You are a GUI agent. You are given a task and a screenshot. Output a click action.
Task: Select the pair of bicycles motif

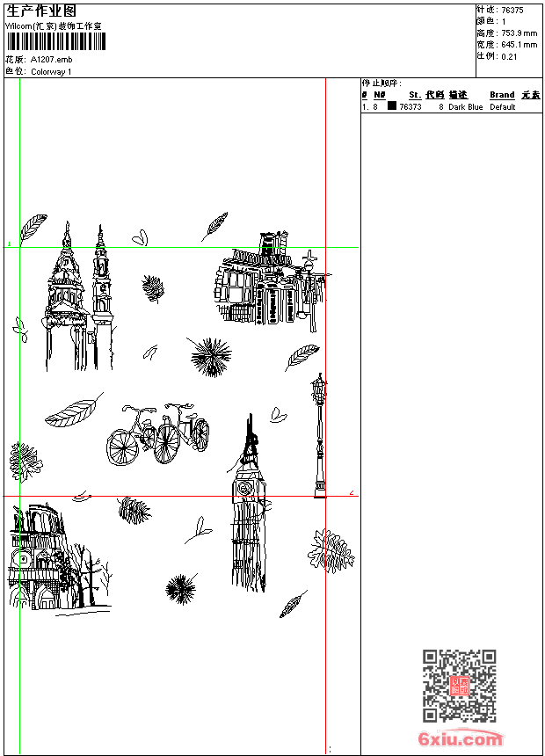pos(158,433)
